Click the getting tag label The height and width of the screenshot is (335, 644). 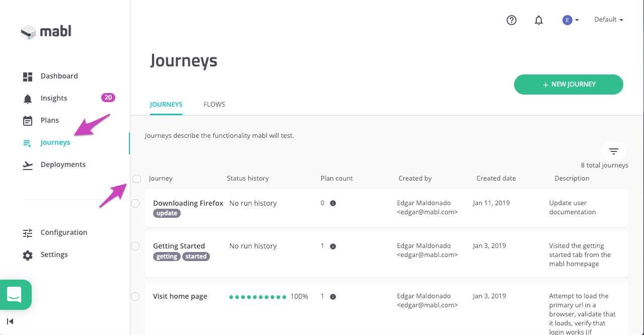tap(167, 257)
